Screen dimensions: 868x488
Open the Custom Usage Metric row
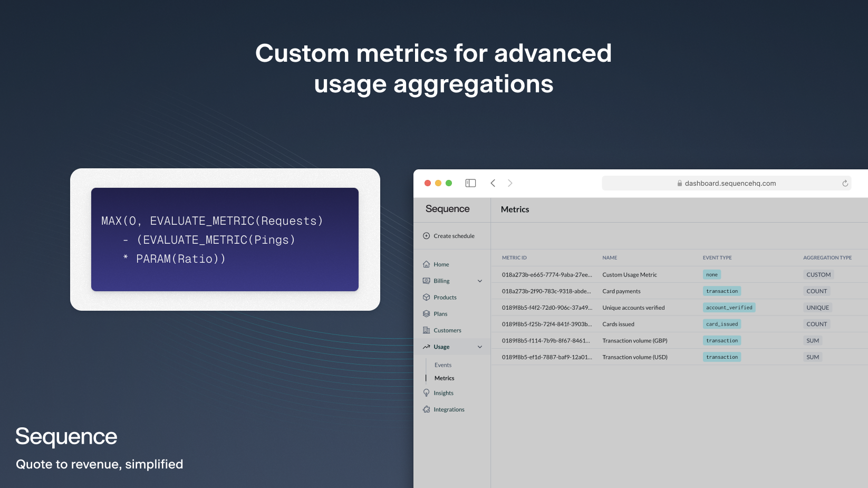click(680, 274)
